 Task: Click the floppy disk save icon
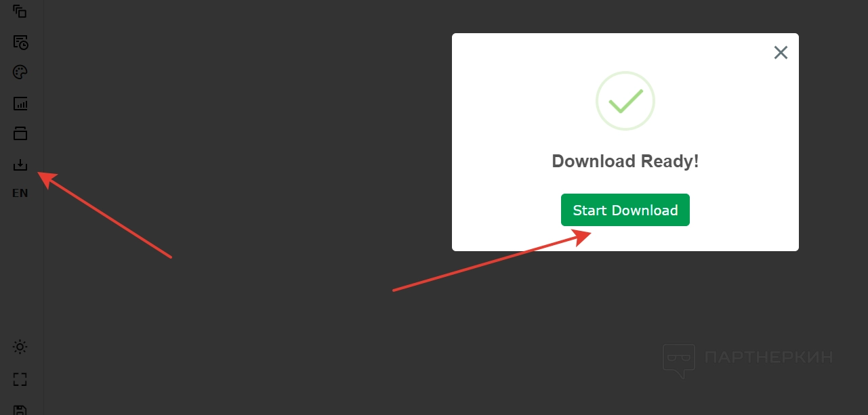(20, 410)
